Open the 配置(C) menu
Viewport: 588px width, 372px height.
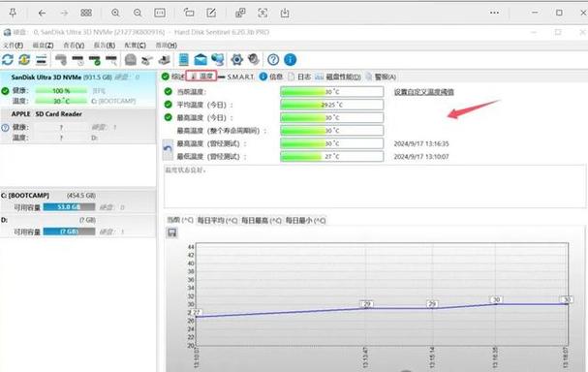coord(135,45)
